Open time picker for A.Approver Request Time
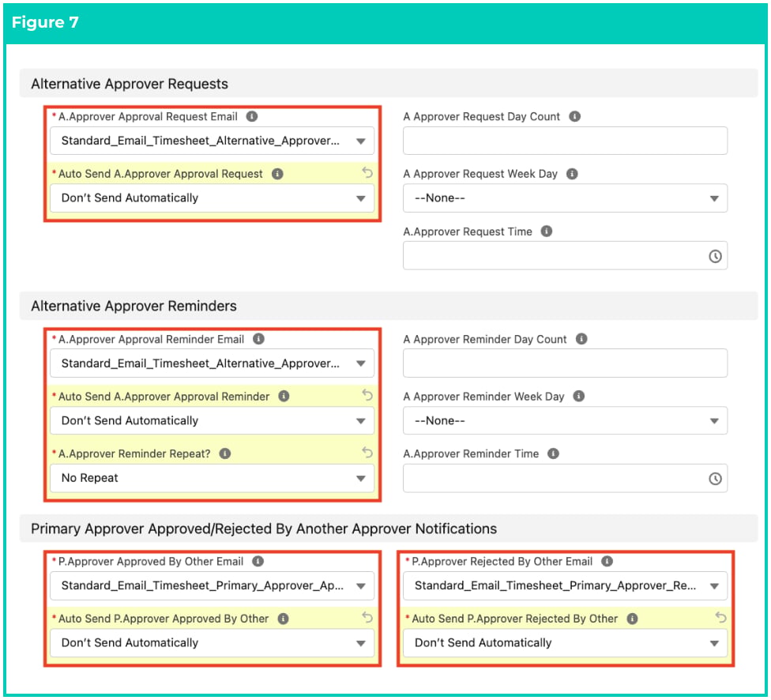This screenshot has height=700, width=771. point(715,256)
